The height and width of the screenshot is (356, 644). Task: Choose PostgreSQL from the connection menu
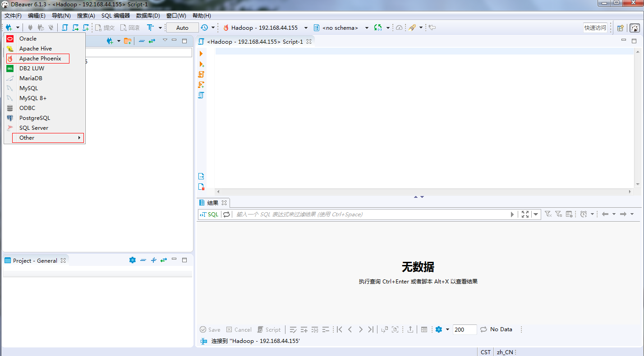pos(35,118)
